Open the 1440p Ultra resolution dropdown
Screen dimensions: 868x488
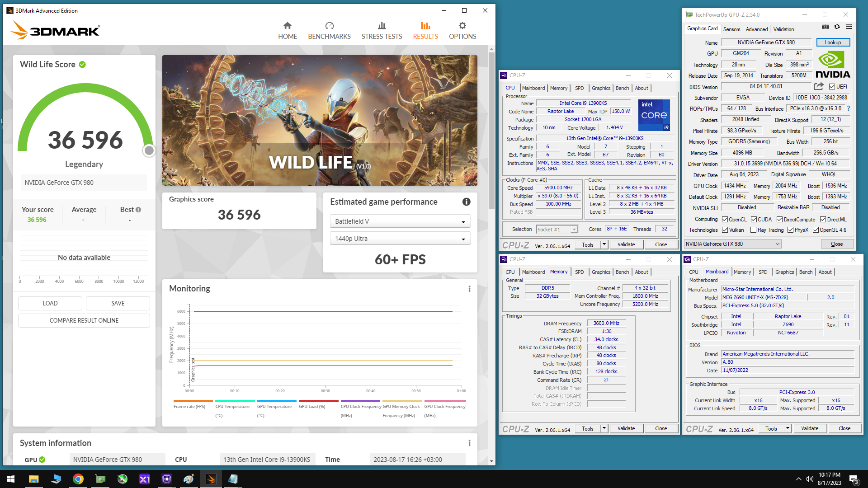point(400,239)
